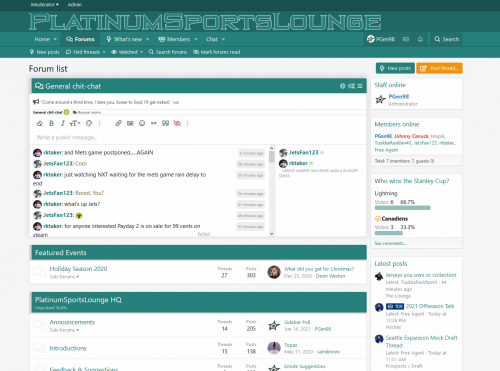Click PGen98 avatar in Staff online
Viewport: 500px width, 371px height.
[380, 100]
